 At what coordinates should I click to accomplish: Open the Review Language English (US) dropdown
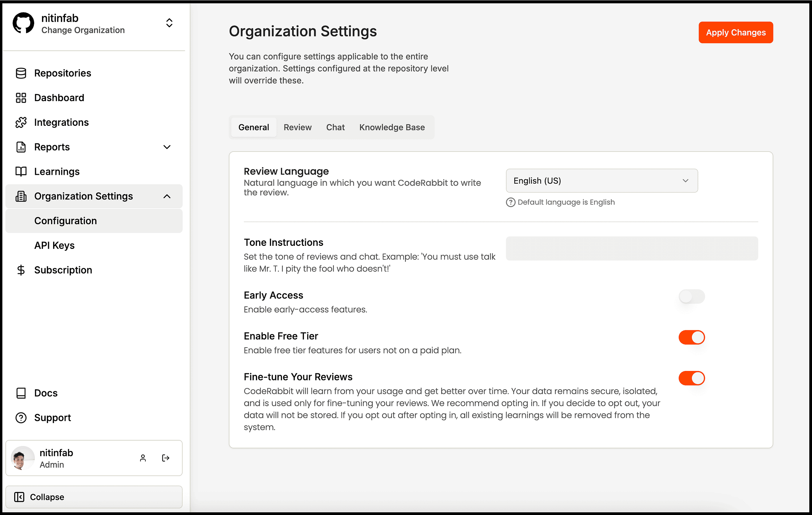pyautogui.click(x=602, y=181)
